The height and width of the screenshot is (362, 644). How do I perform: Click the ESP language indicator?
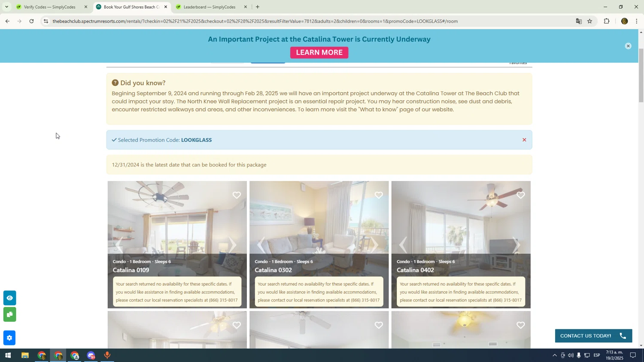point(597,356)
